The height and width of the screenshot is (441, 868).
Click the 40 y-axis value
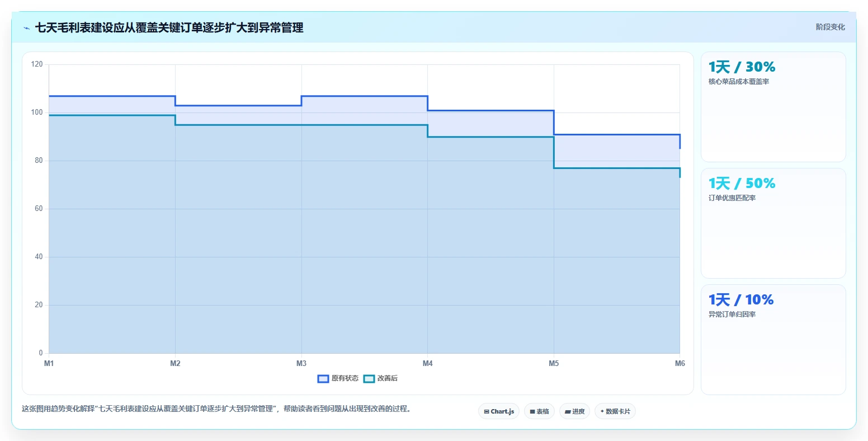pyautogui.click(x=39, y=257)
